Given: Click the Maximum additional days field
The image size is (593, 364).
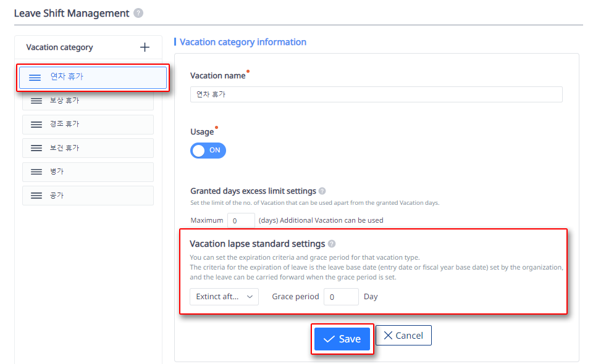Looking at the screenshot, I should [x=241, y=220].
